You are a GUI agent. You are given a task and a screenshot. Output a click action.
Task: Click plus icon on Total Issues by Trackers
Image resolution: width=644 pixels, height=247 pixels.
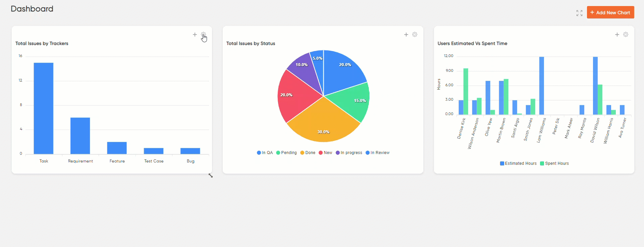point(195,35)
